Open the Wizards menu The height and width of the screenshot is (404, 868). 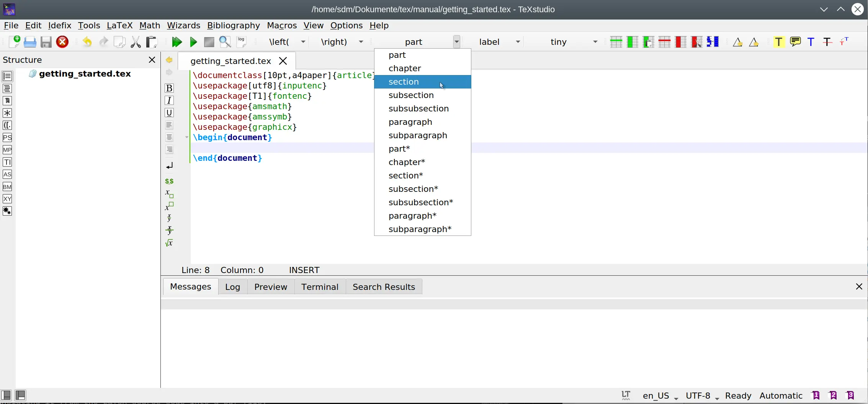tap(183, 25)
